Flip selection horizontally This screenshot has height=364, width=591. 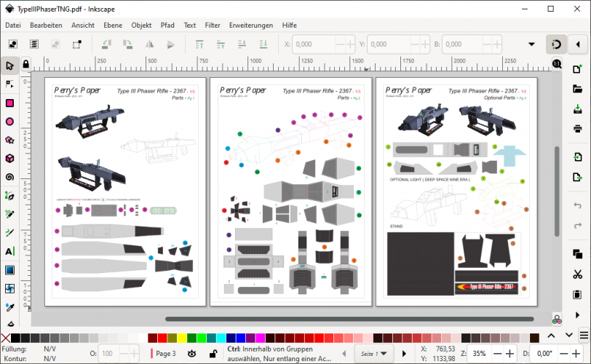149,44
